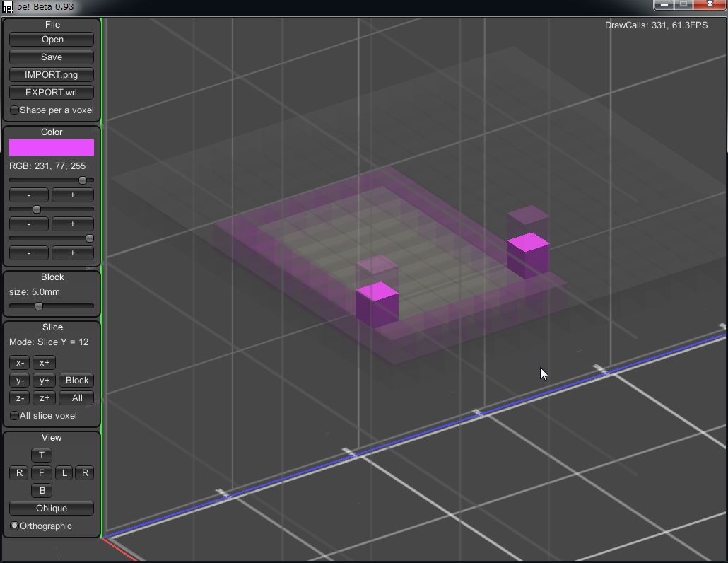Export model using EXPORT.wrl button
Viewport: 728px width, 563px height.
point(52,93)
